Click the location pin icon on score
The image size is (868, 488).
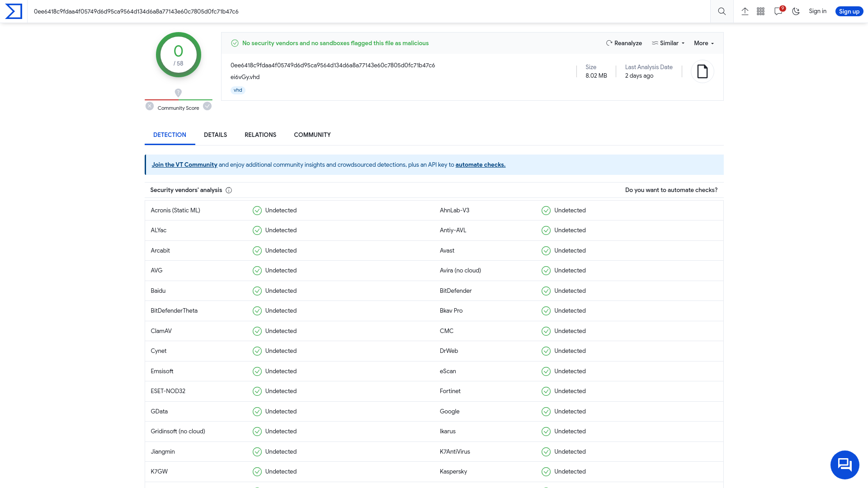click(178, 93)
